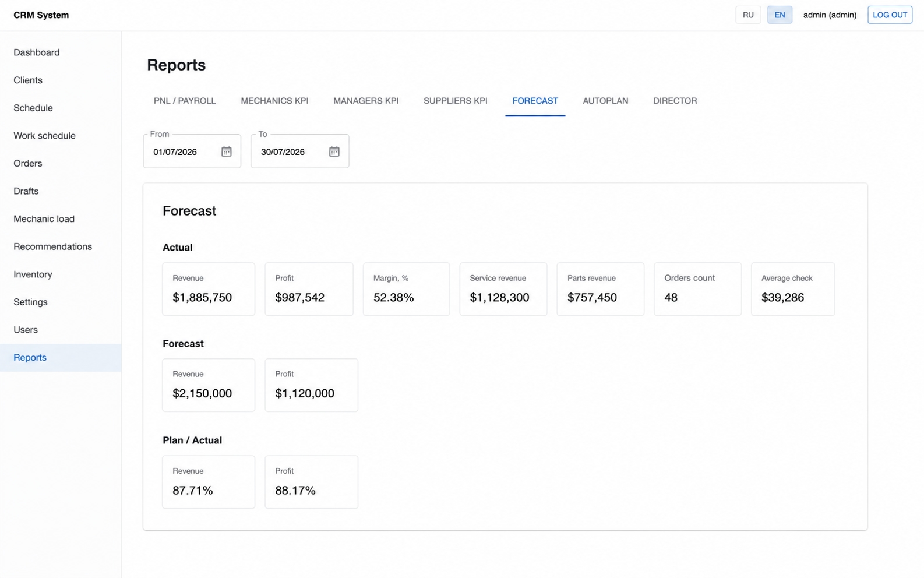Click Average check value $39,286
Viewport: 924px width, 578px height.
pyautogui.click(x=782, y=298)
